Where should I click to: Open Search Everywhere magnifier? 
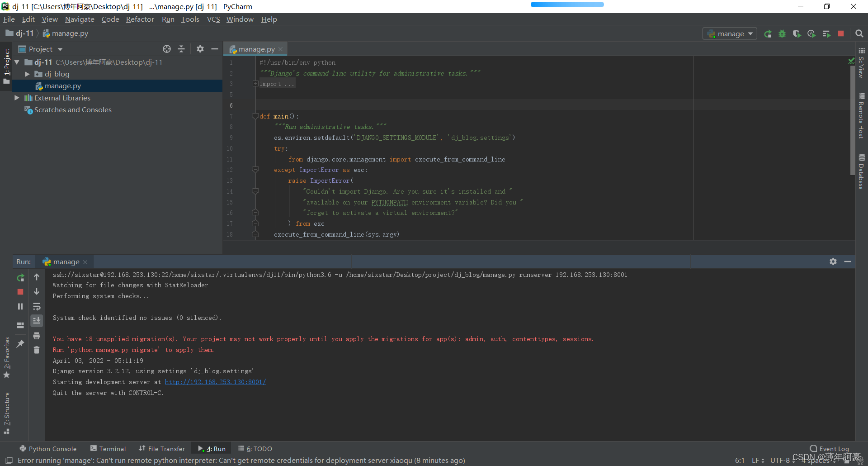(x=859, y=34)
